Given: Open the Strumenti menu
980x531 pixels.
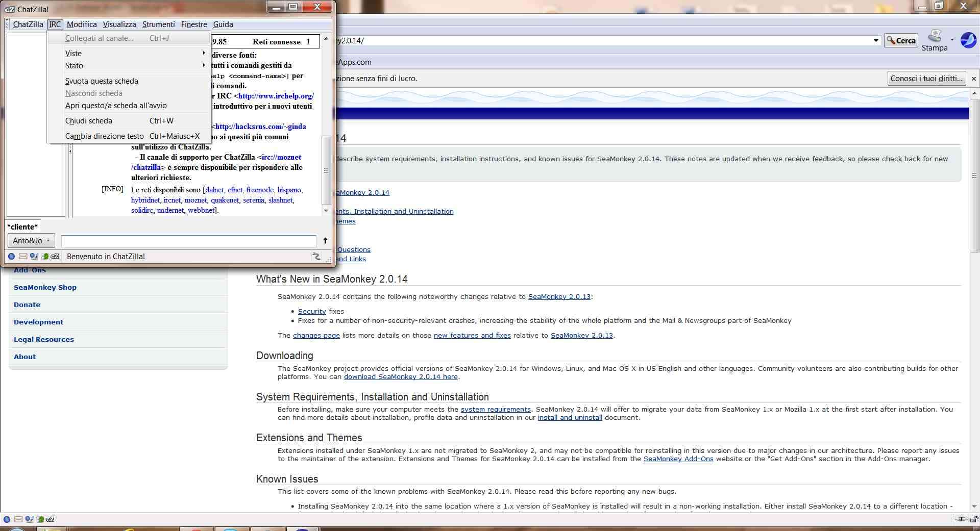Looking at the screenshot, I should pos(158,24).
